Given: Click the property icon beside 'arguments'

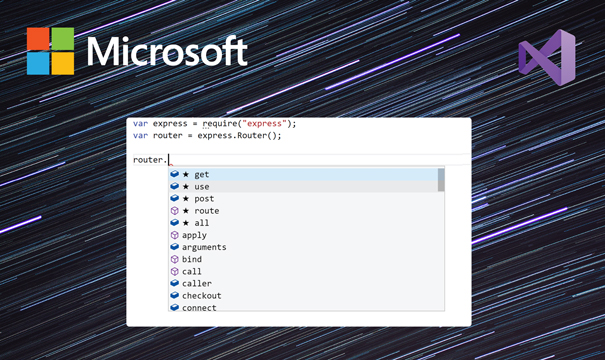Looking at the screenshot, I should click(x=174, y=247).
